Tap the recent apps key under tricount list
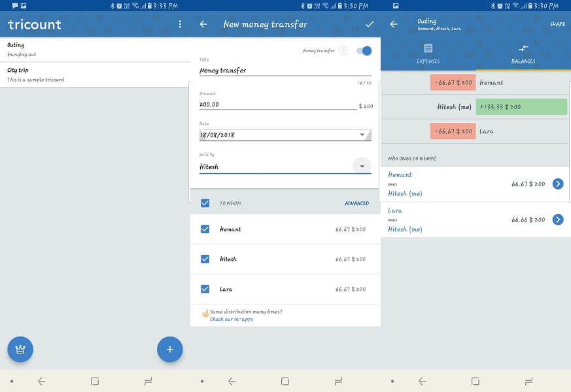 [x=148, y=381]
